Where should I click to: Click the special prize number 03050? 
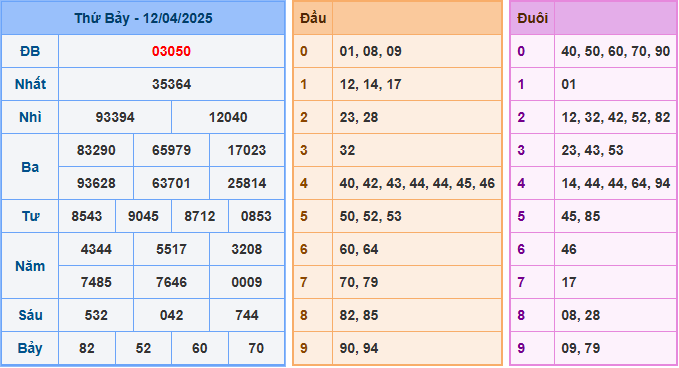click(171, 51)
